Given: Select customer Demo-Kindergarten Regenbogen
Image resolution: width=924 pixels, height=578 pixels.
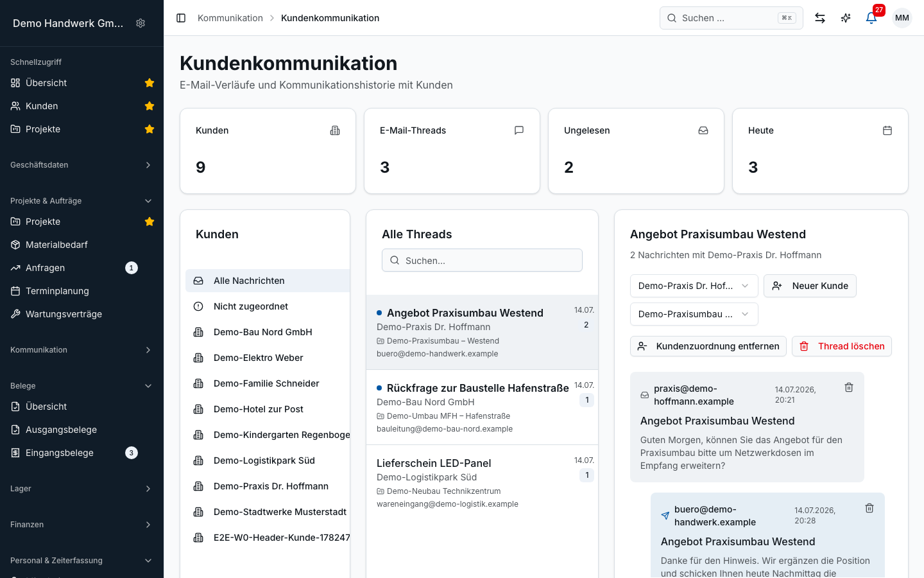Looking at the screenshot, I should point(268,435).
